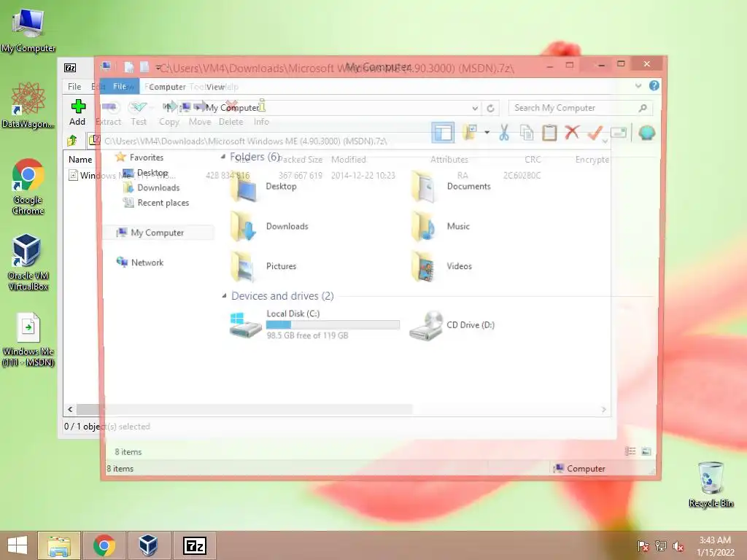Open the Desktop folder icon
Viewport: 747px width, 560px height.
(244, 187)
